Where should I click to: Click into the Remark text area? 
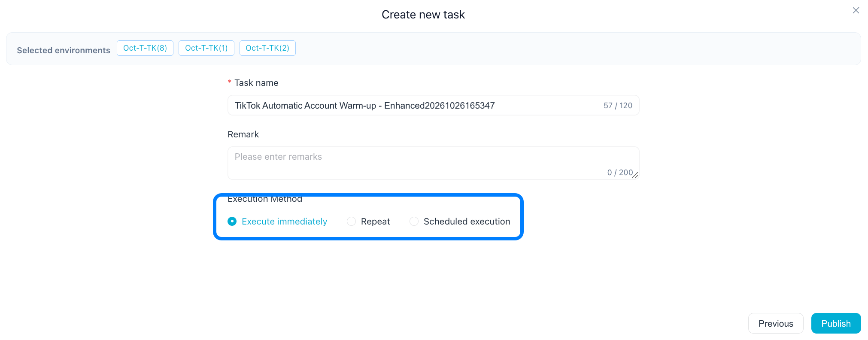(x=433, y=163)
